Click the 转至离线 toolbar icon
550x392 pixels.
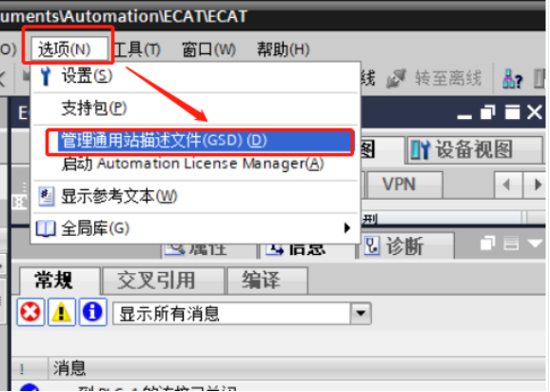pyautogui.click(x=396, y=78)
